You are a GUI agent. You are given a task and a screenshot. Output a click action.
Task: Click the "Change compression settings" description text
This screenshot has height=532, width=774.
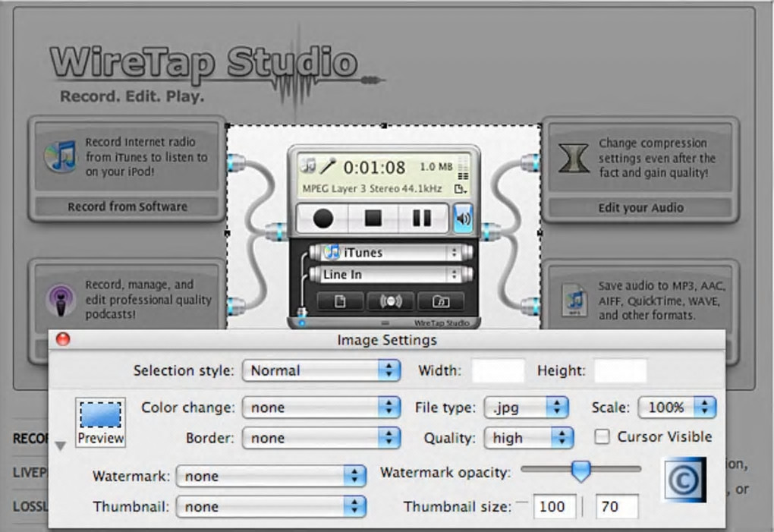pos(657,158)
